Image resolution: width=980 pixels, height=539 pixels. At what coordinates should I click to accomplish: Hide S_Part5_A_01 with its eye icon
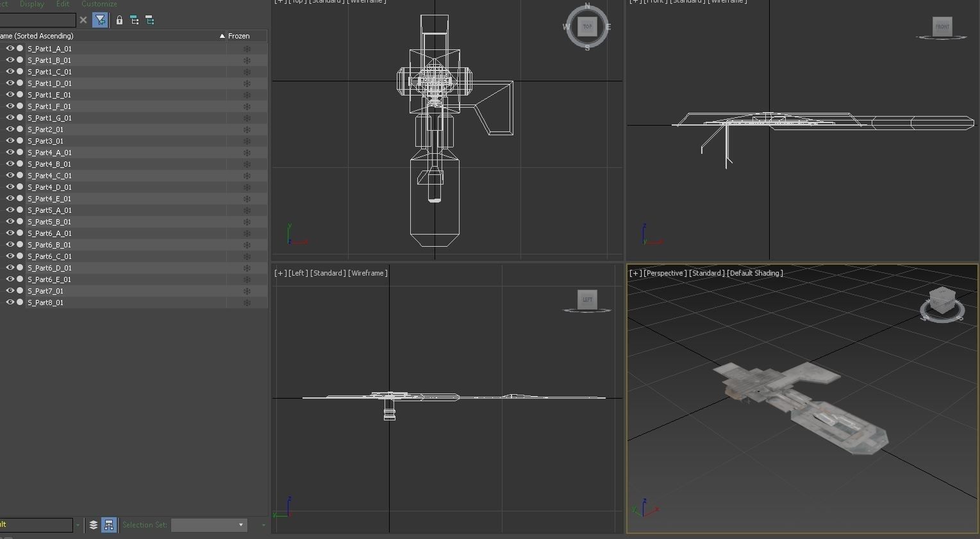point(10,210)
